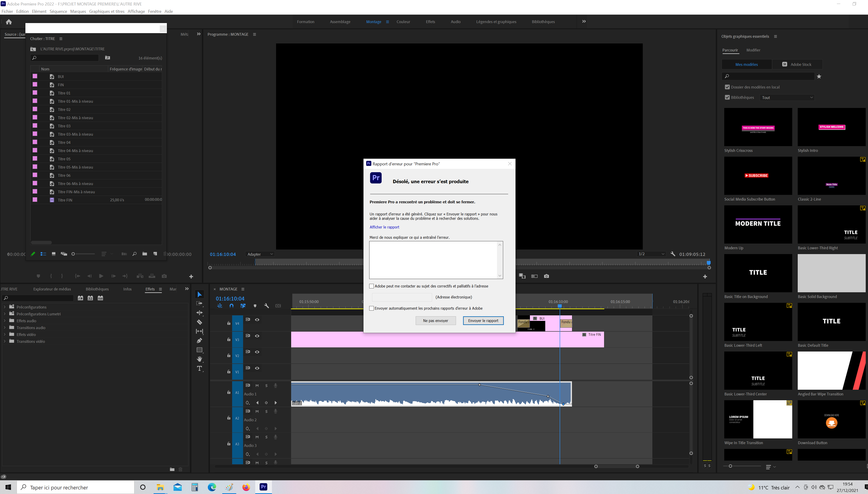Viewport: 868px width, 494px height.
Task: Toggle the timeline Snap magnet icon
Action: pos(231,306)
